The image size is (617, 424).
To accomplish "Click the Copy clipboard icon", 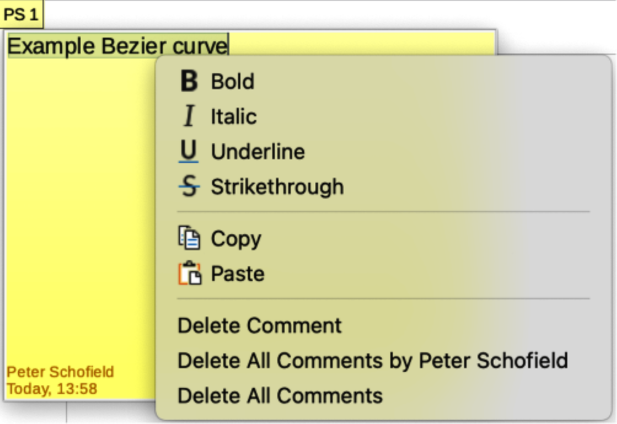I will (x=189, y=239).
